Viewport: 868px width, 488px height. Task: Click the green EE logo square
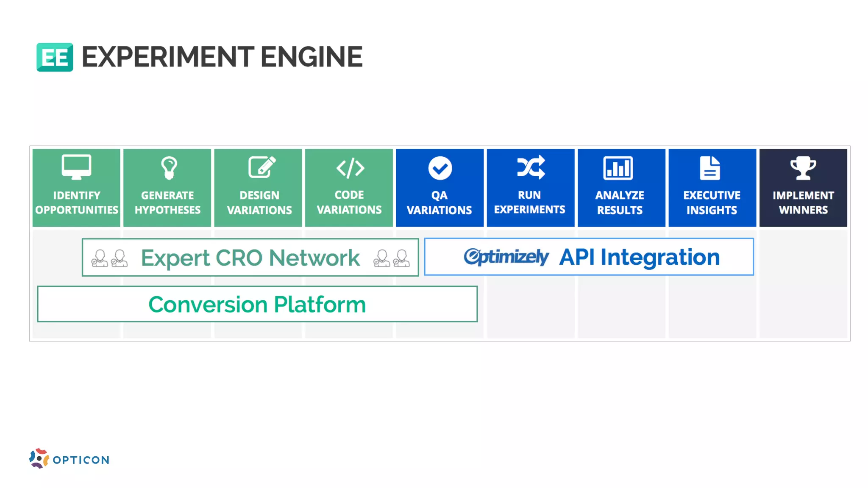click(x=55, y=57)
